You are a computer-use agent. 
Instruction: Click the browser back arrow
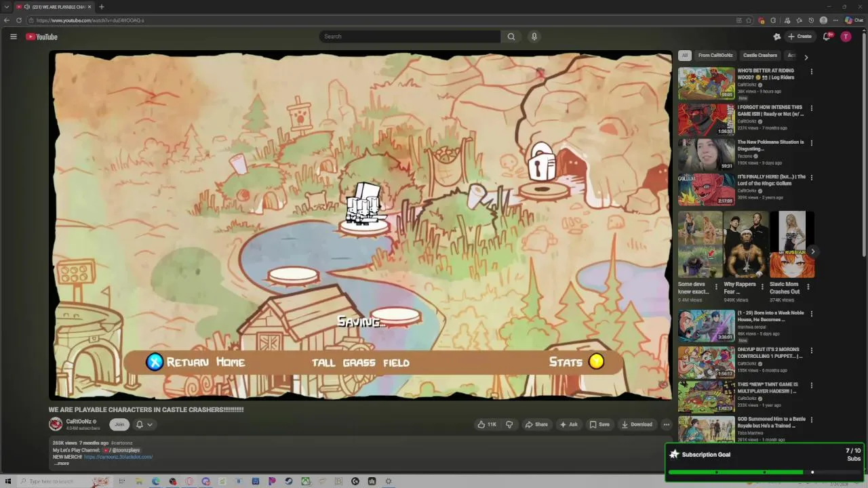click(7, 20)
